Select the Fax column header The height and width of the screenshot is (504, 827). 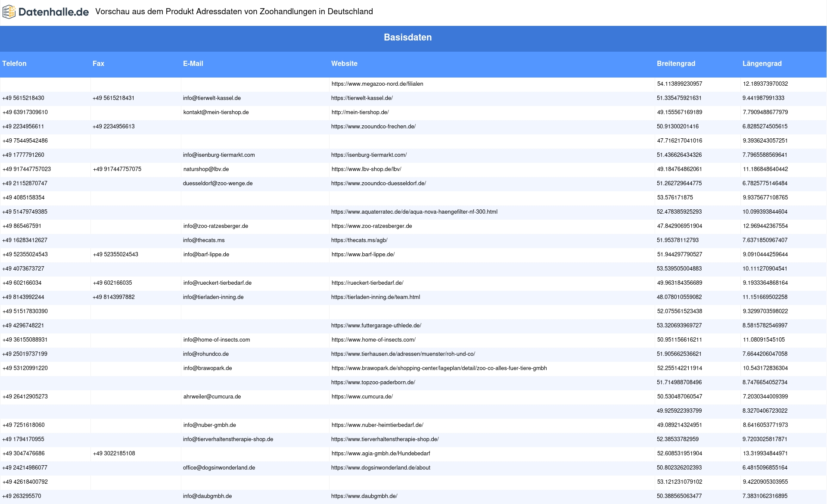coord(98,63)
